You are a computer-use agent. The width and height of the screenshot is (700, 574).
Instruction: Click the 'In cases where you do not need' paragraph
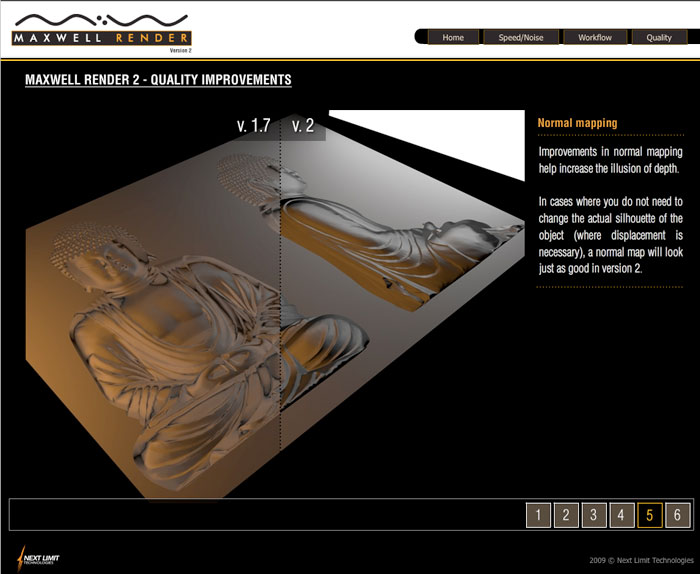[610, 235]
